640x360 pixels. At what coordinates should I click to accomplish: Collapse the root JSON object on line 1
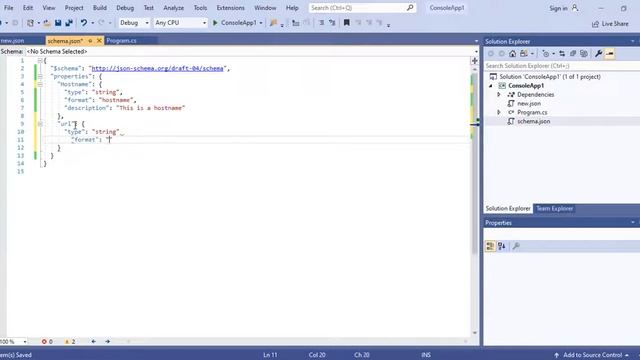40,60
